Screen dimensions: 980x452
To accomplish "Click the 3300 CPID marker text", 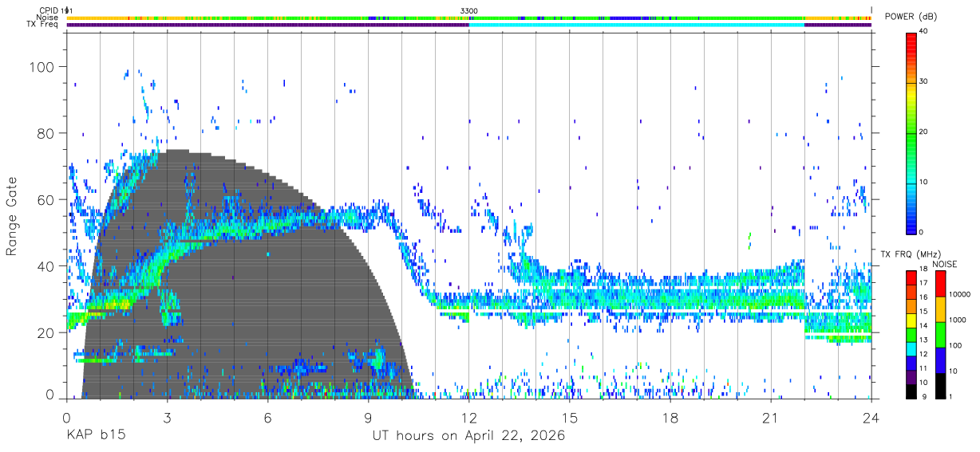I will pos(469,10).
